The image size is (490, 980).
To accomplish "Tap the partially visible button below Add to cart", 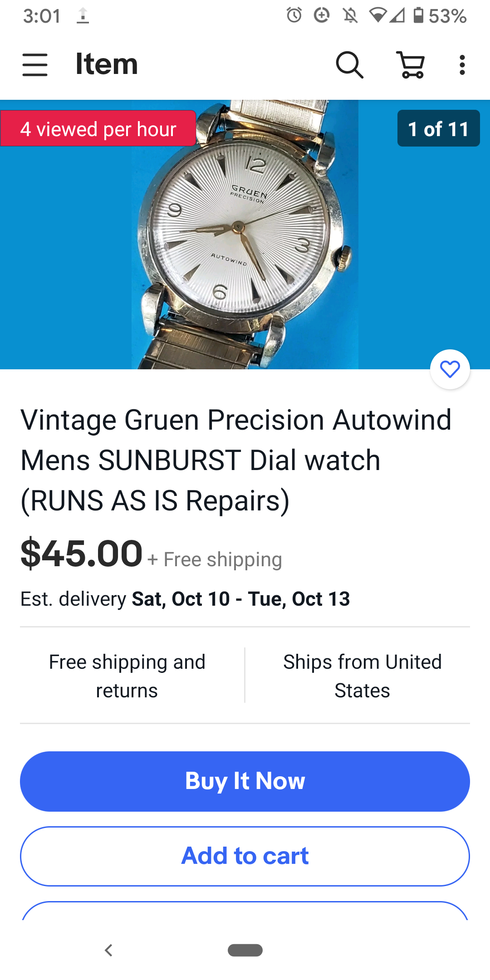I will (x=245, y=911).
